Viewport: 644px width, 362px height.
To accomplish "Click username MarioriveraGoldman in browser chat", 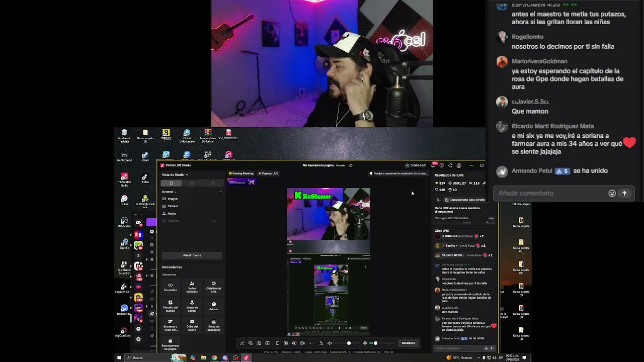I will (x=539, y=61).
